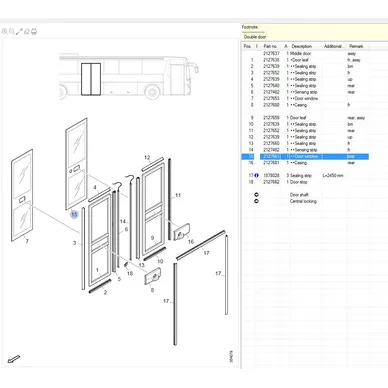The image size is (388, 388).
Task: Click the circle icon next to Door shaft
Action: pyautogui.click(x=256, y=195)
